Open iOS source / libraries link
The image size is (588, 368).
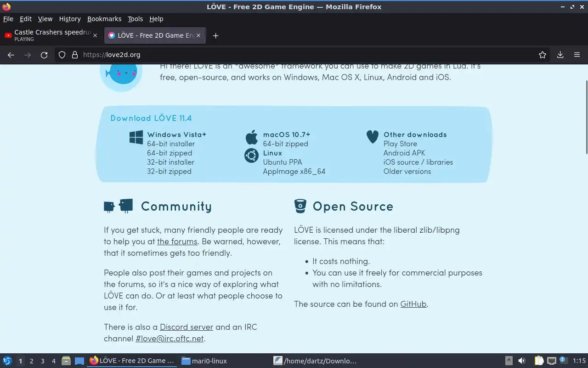tap(418, 162)
